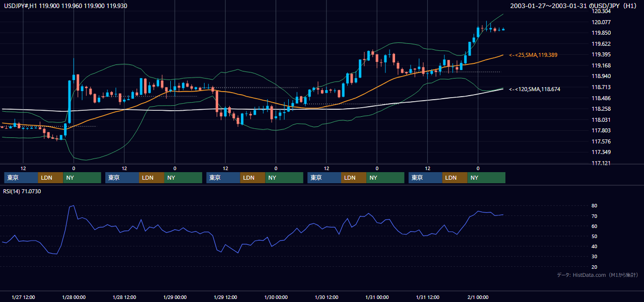Click price axis value 117.803
Viewport: 644px width, 302px height.
602,130
